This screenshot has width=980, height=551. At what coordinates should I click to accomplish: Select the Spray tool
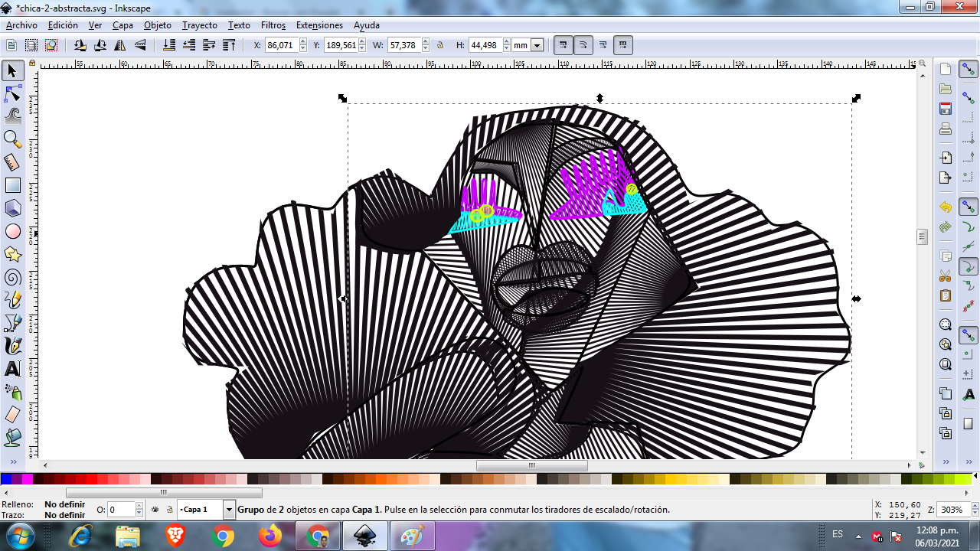coord(12,391)
